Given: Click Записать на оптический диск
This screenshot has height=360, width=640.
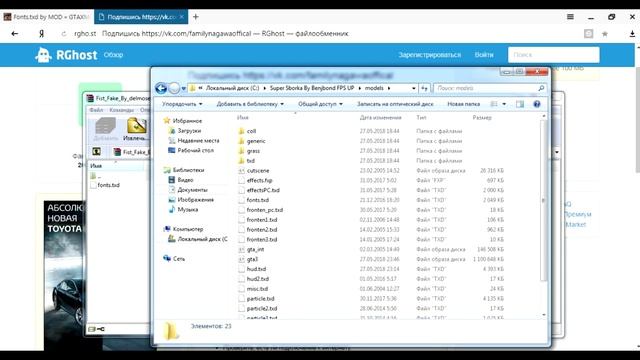Looking at the screenshot, I should coord(395,104).
